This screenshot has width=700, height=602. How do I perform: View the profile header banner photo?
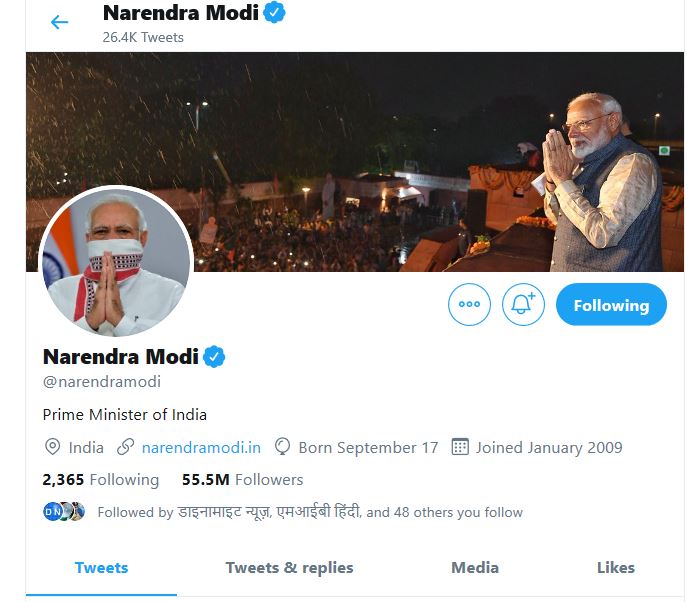pyautogui.click(x=380, y=150)
